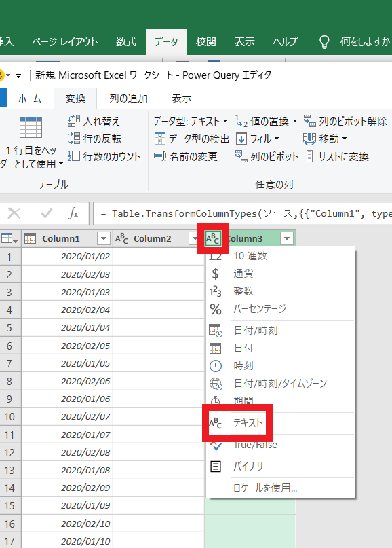Expand the 移動 dropdown arrow
Viewport: 392px width, 548px height.
345,139
